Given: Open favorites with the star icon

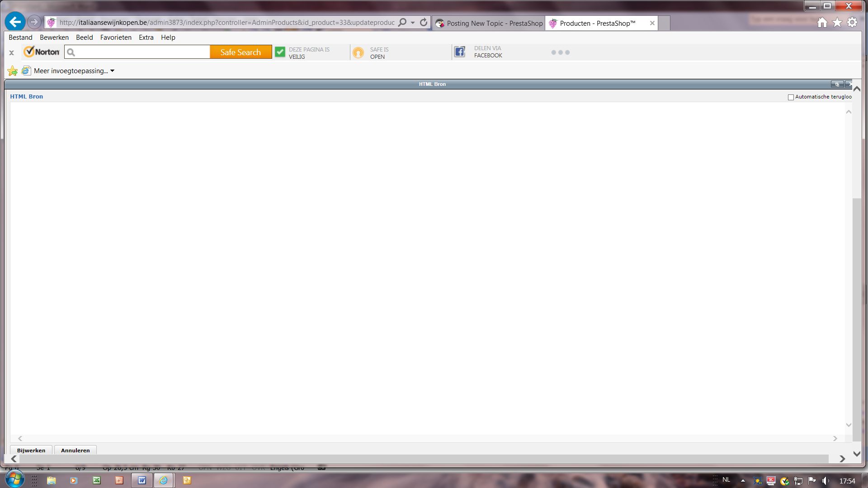Looking at the screenshot, I should coord(837,23).
